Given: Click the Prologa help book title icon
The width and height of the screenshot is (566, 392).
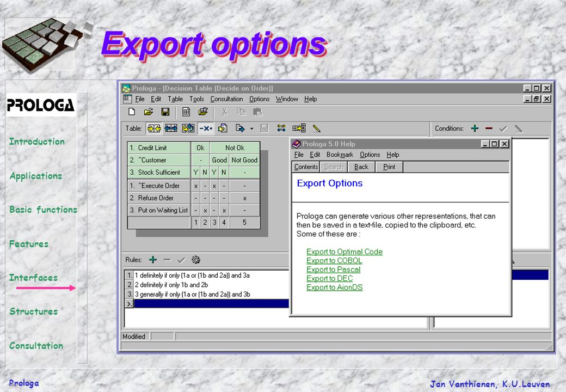Looking at the screenshot, I should [x=297, y=144].
